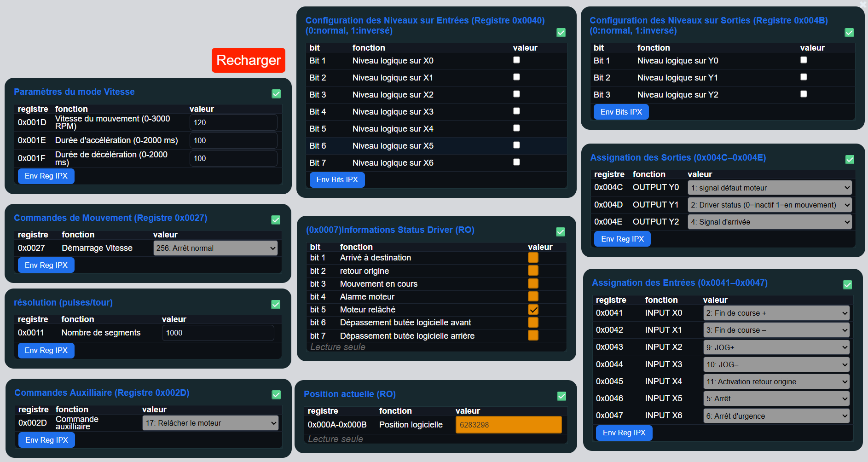
Task: Toggle green check icon on Configuration Entrées panel
Action: coord(561,33)
